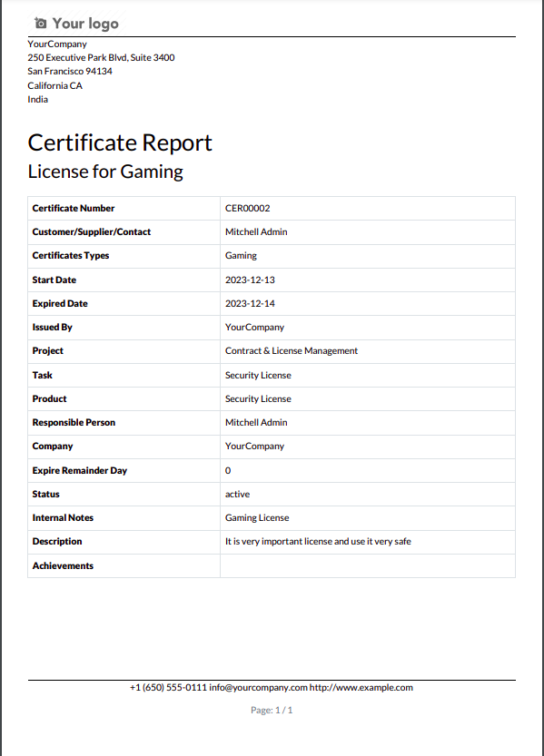This screenshot has width=544, height=756.
Task: Click the "Your logo" placeholder text
Action: pos(85,24)
